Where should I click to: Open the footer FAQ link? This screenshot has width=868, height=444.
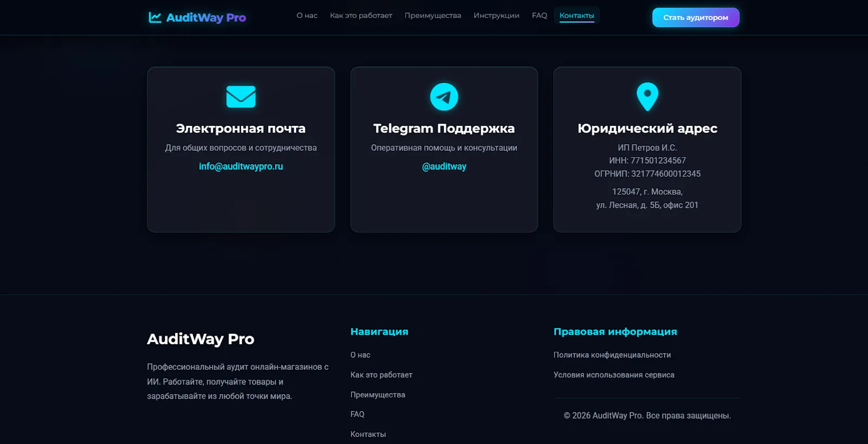pyautogui.click(x=358, y=414)
